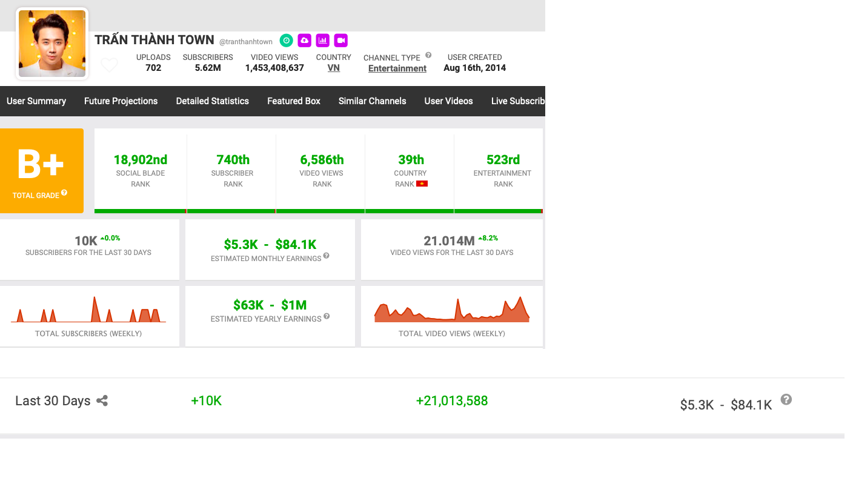
Task: Click the Total Grade help icon
Action: [64, 193]
